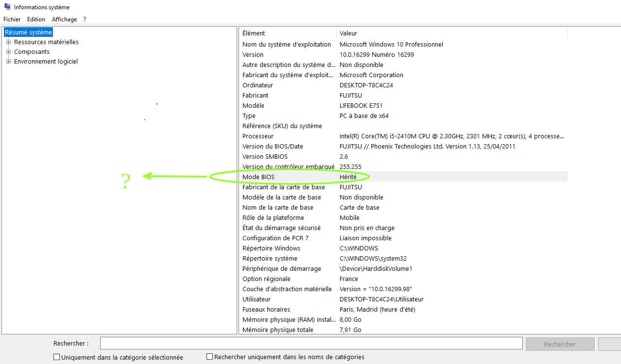
Task: Select the Configuration de PCR 7 row
Action: click(x=403, y=238)
